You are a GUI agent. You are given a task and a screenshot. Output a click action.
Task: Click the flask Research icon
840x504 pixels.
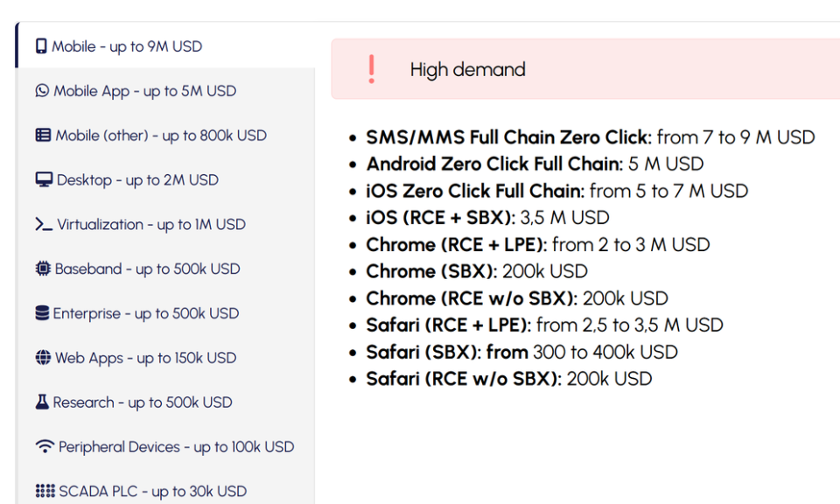point(42,402)
